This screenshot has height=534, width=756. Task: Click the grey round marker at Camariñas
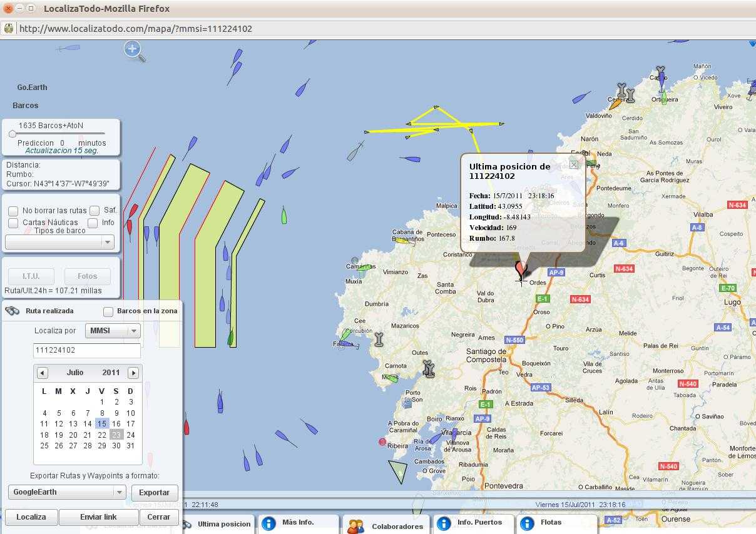(355, 260)
